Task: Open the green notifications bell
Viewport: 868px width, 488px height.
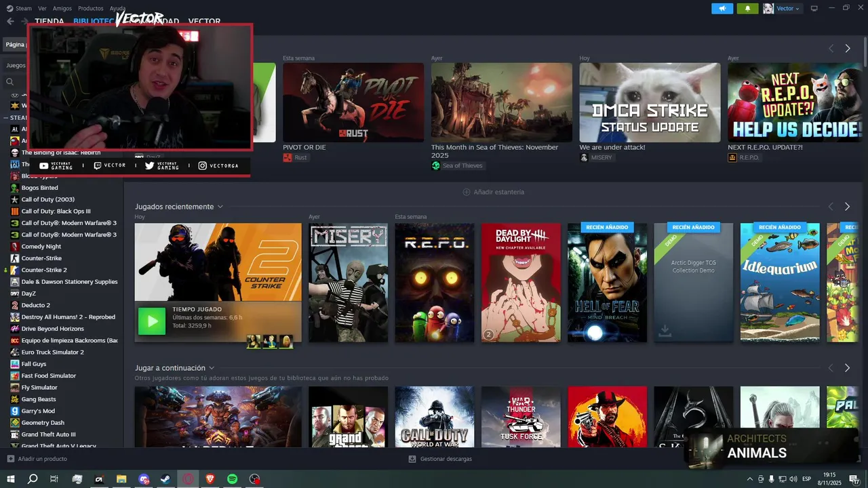Action: [x=748, y=8]
